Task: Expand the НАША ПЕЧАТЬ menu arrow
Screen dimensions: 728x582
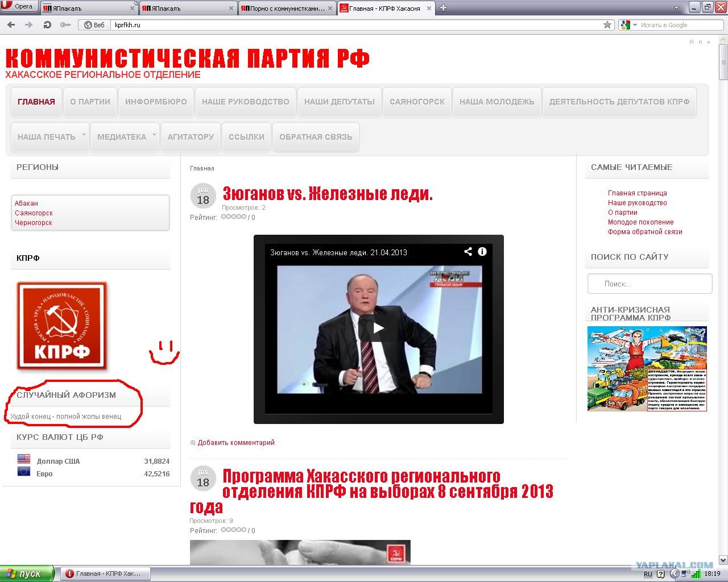Action: (x=84, y=135)
